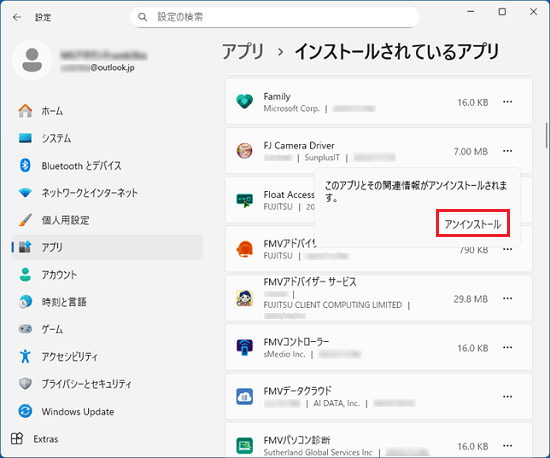Maximize the Settings window
The image size is (550, 458).
(502, 12)
